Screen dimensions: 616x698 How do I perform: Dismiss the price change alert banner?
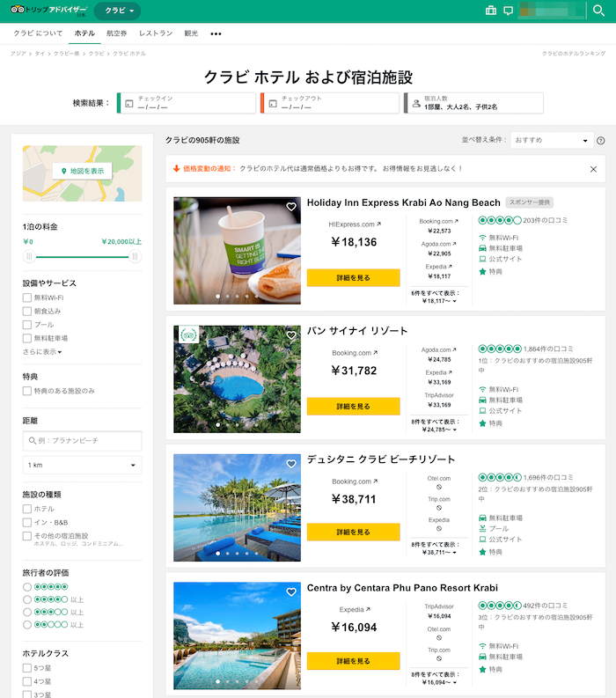[x=593, y=169]
